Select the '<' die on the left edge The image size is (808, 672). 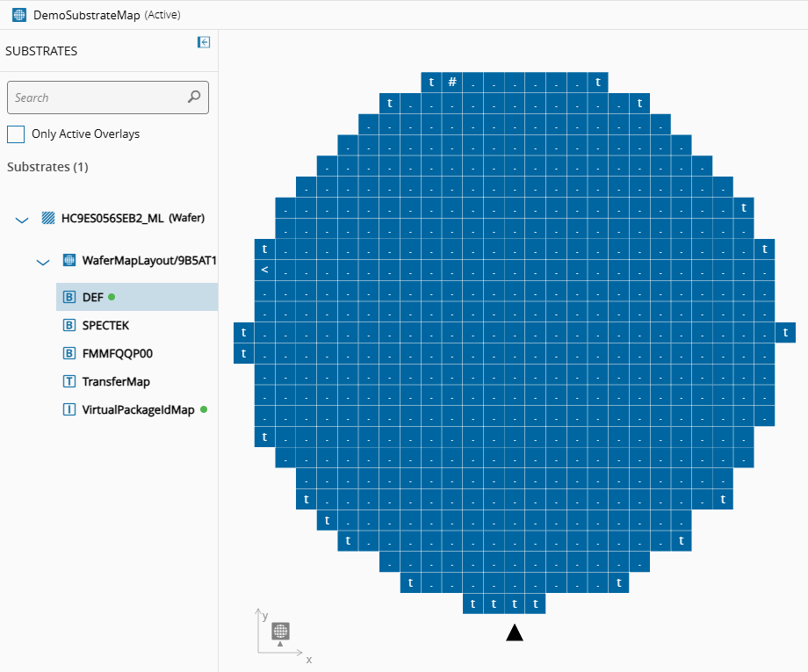pos(265,270)
